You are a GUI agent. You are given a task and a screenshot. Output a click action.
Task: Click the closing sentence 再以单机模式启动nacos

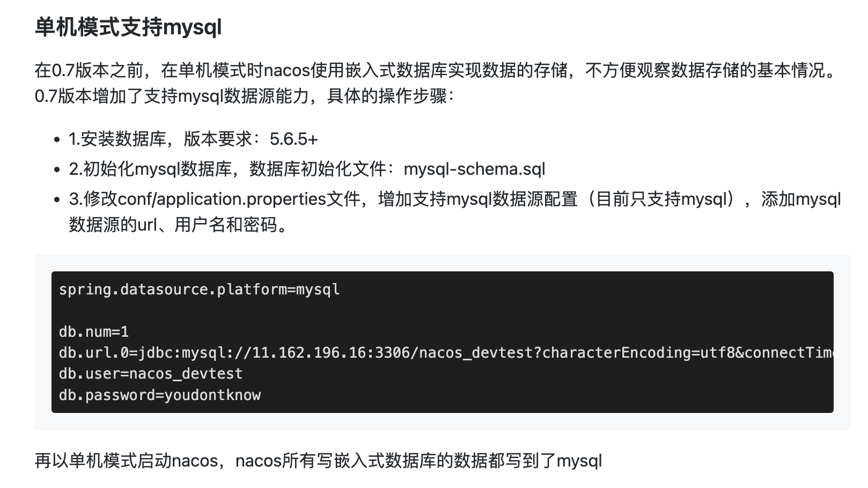click(x=318, y=461)
